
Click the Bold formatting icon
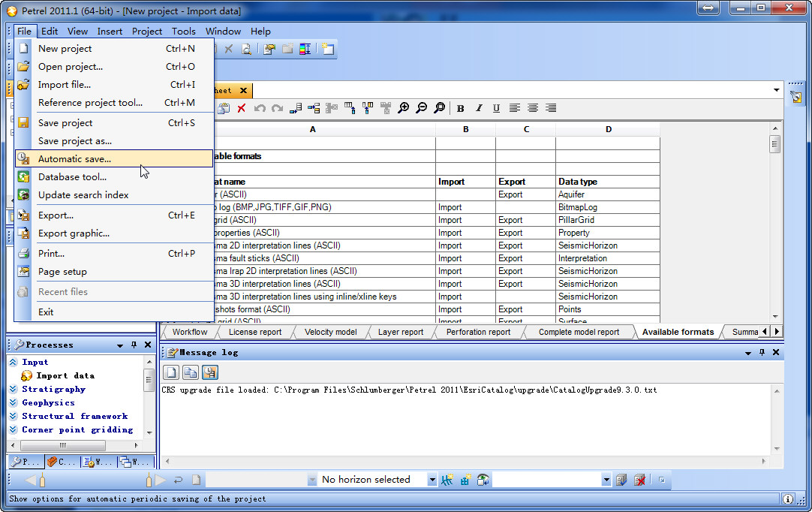coord(460,108)
